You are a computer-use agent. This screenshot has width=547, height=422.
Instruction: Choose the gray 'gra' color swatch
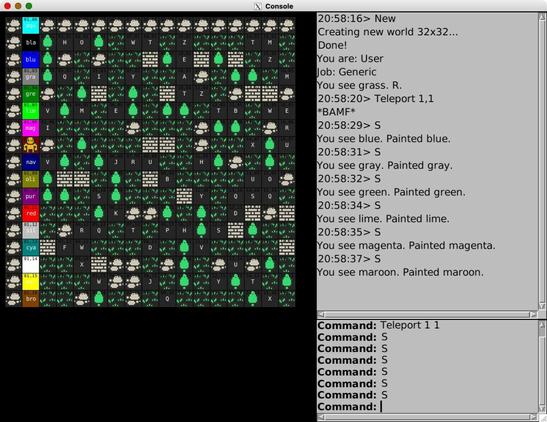31,76
